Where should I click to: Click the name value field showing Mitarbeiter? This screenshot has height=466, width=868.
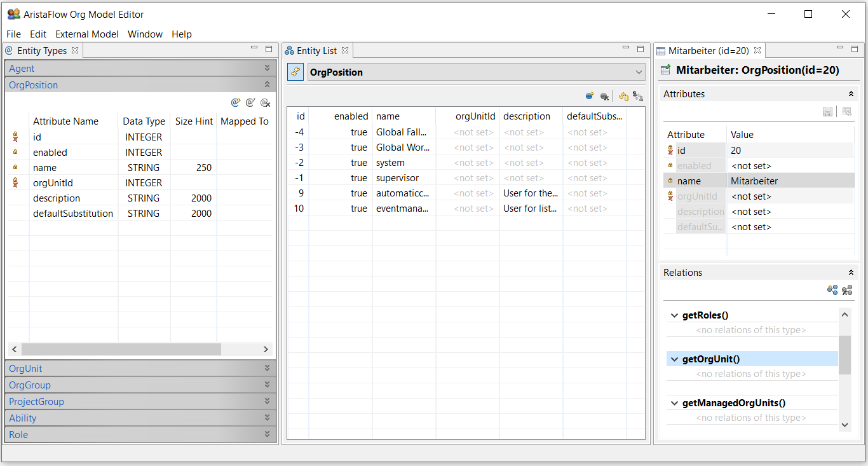790,181
